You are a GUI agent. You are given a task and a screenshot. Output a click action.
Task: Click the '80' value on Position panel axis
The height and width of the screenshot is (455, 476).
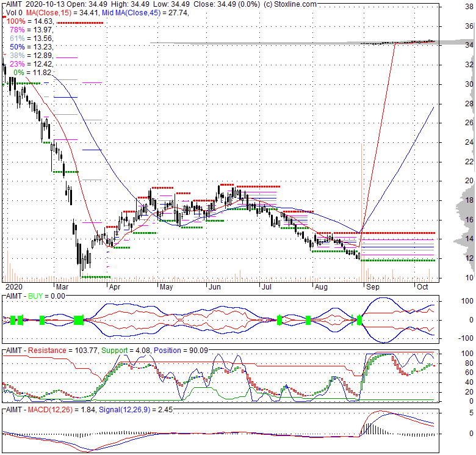[469, 363]
